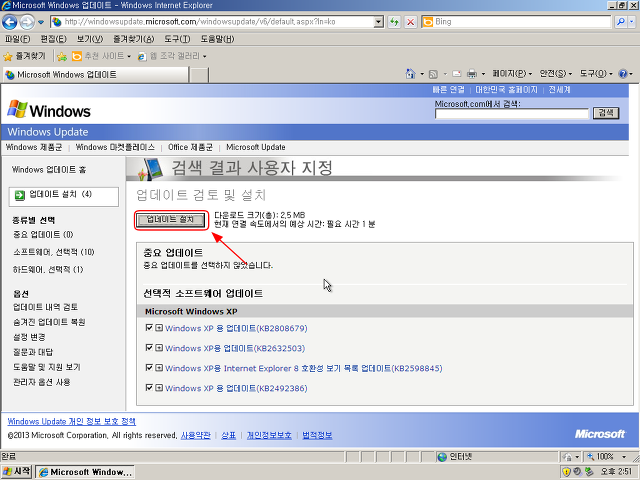
Task: Expand details for KB2598845 update
Action: [x=159, y=368]
